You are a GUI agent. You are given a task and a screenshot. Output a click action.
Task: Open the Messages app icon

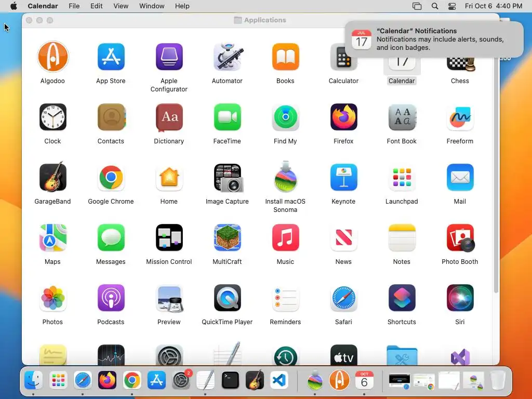point(111,237)
